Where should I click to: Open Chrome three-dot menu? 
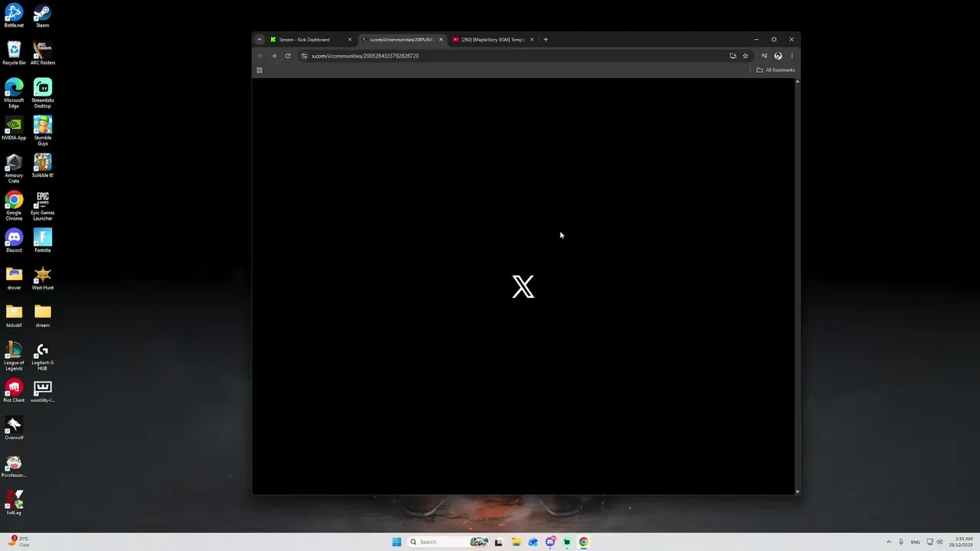tap(792, 56)
